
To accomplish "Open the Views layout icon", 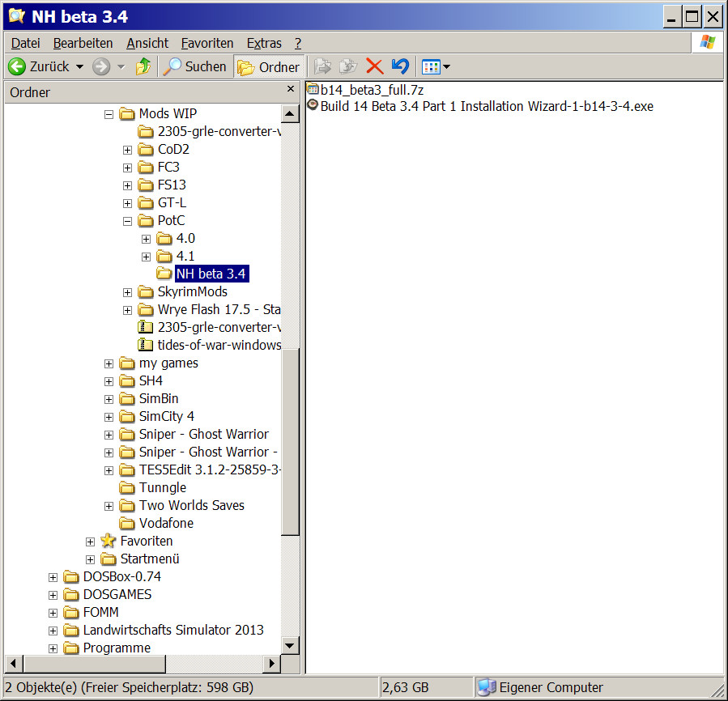I will point(430,67).
